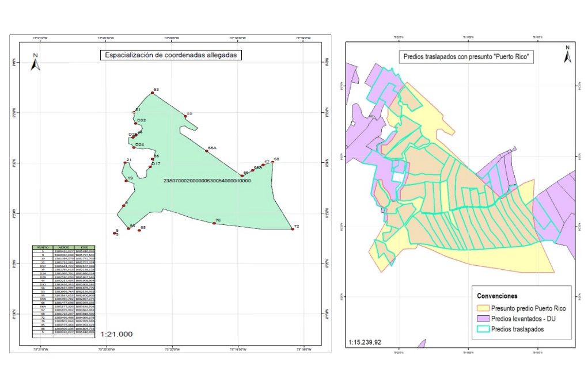Screen dimensions: 588x386
Task: Select point marker 72 at the polygon's east corner
Action: [293, 229]
